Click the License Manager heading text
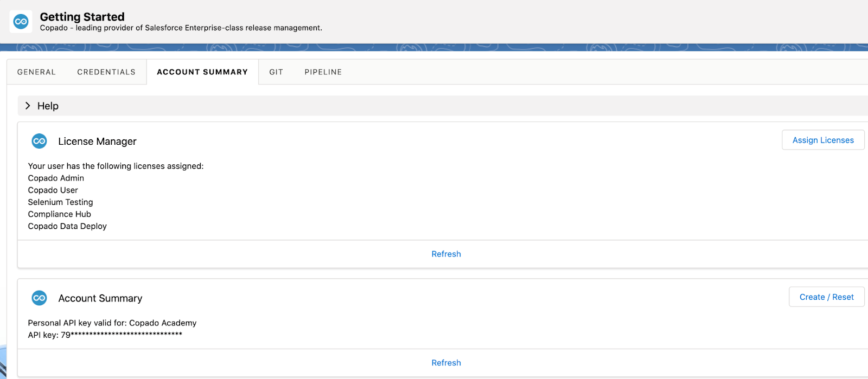Viewport: 868px width, 379px height. pyautogui.click(x=97, y=142)
